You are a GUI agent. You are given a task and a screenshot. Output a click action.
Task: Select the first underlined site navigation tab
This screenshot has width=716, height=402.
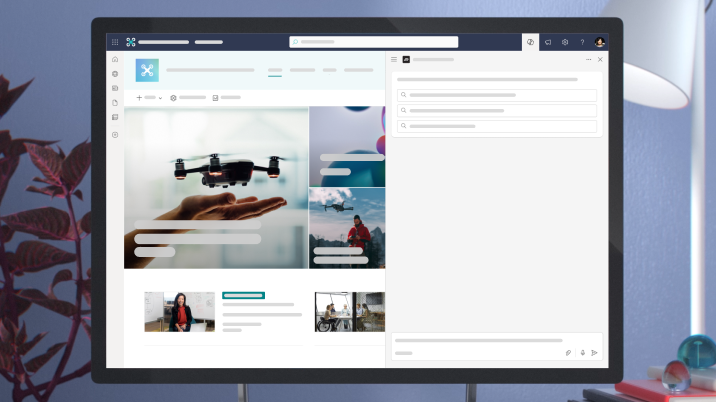tap(275, 71)
